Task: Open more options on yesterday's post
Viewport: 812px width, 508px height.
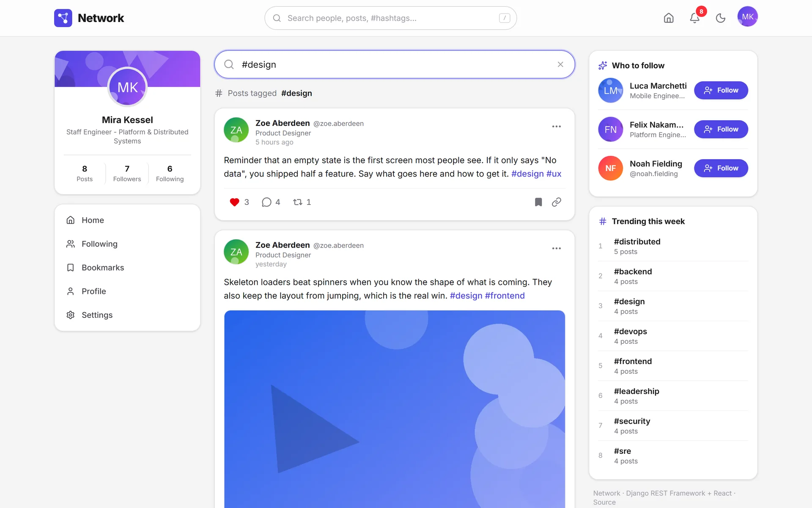Action: 557,248
